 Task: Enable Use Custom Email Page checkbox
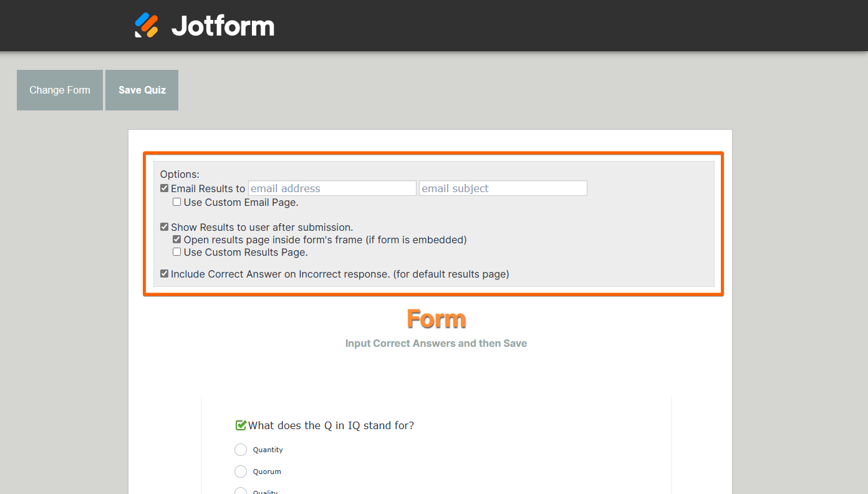(x=177, y=202)
